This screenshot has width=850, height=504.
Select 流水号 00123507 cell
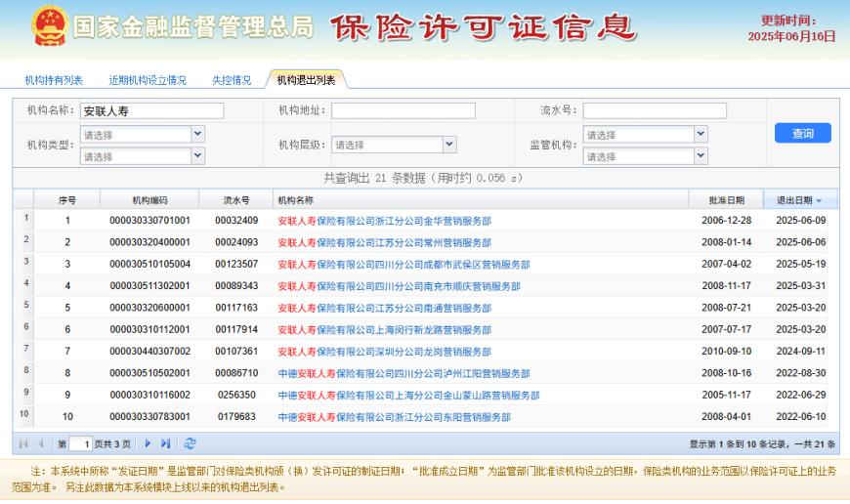click(x=236, y=264)
